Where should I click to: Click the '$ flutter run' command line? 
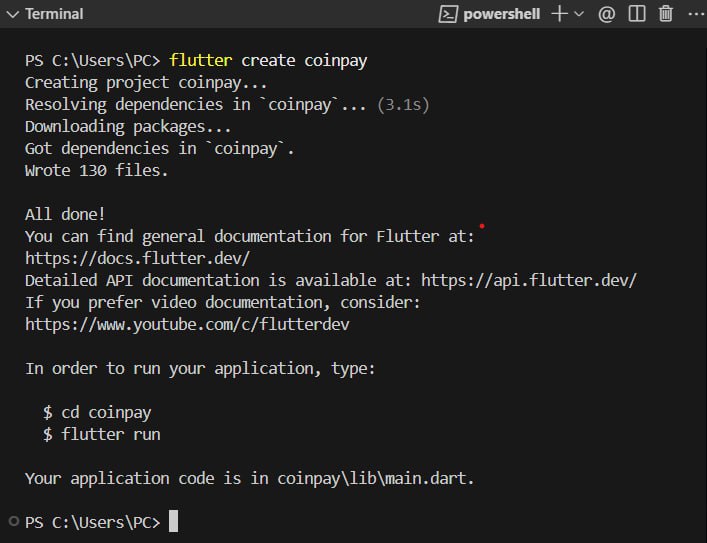[x=101, y=434]
